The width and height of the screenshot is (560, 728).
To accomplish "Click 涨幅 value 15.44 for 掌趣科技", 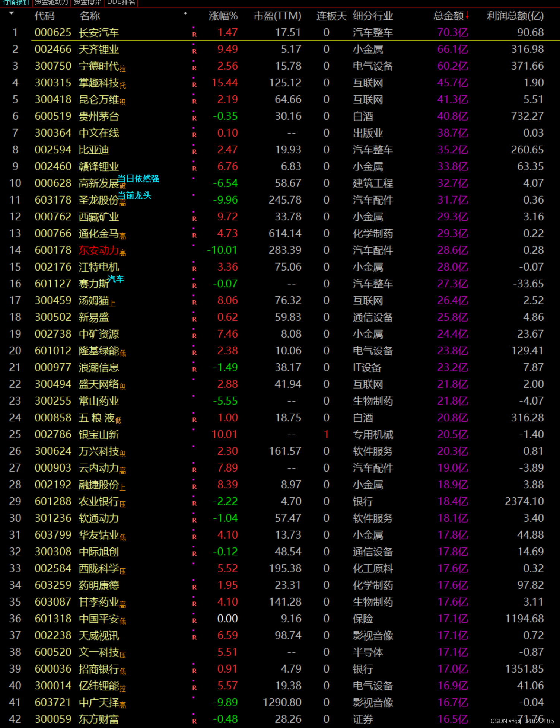I will point(225,83).
